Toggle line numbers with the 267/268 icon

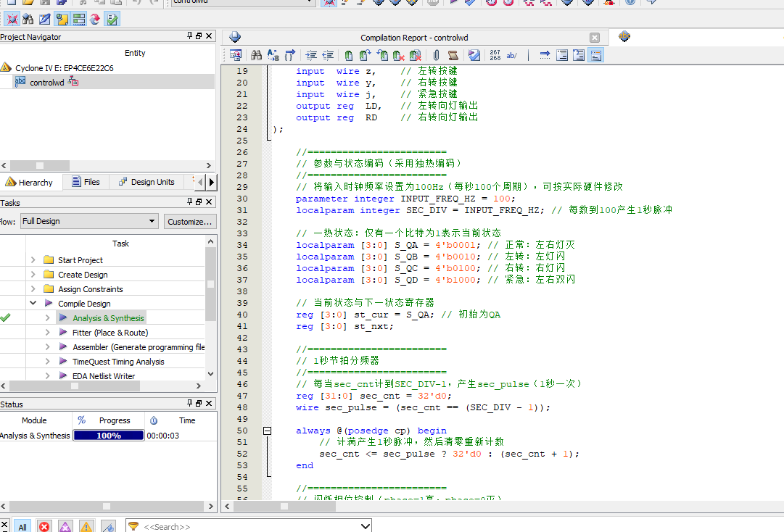pyautogui.click(x=495, y=55)
